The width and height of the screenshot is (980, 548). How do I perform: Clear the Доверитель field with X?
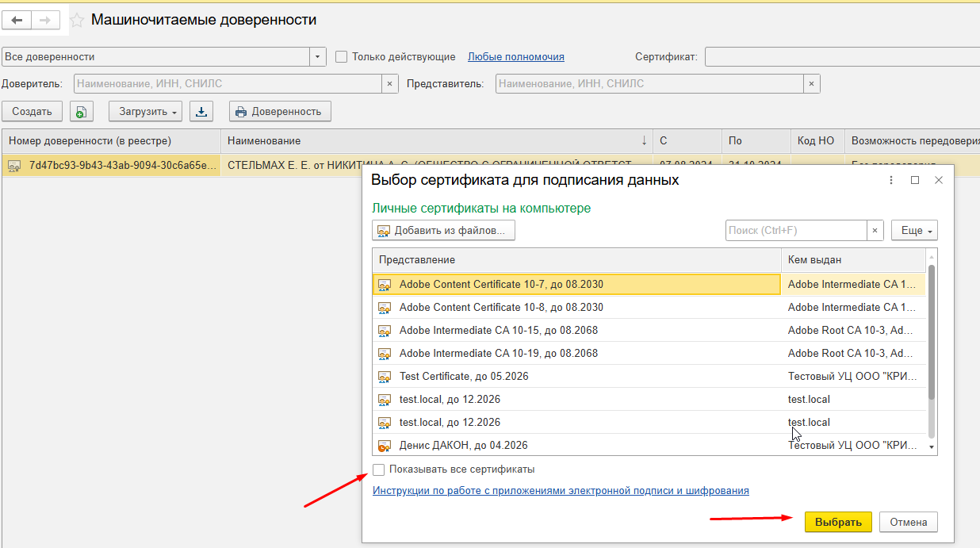(x=389, y=84)
